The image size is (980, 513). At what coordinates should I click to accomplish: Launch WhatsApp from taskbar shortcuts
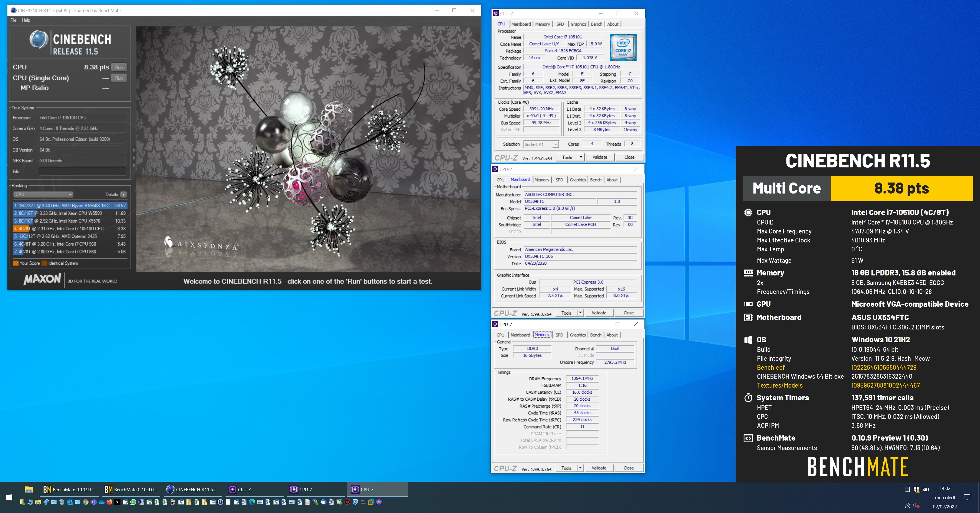click(133, 502)
